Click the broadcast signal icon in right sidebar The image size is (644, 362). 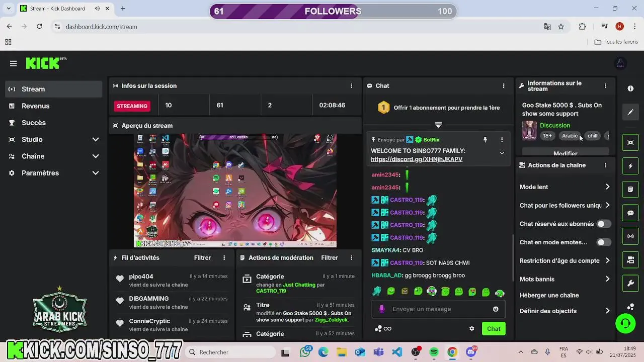pyautogui.click(x=630, y=236)
